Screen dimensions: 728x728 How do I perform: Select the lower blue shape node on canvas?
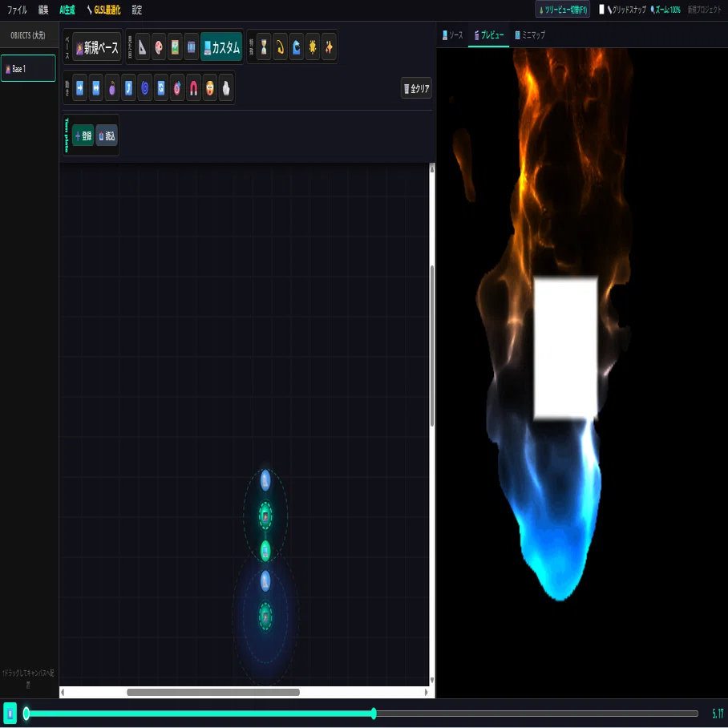[265, 581]
